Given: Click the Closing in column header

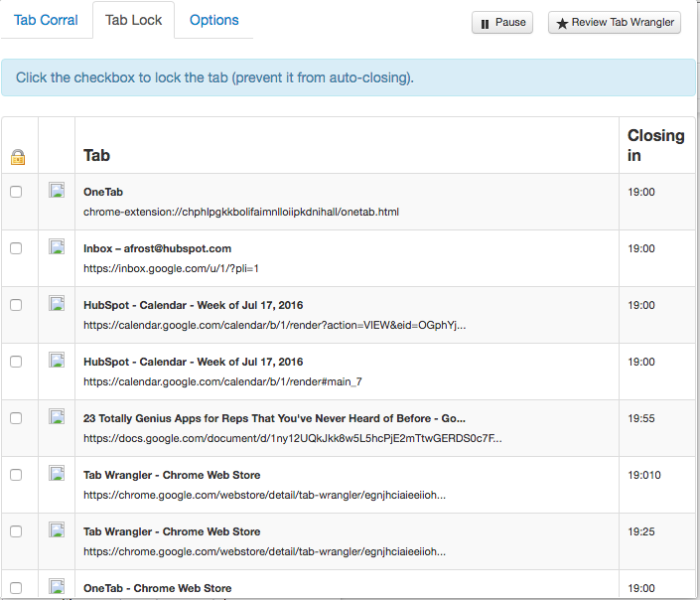Looking at the screenshot, I should pyautogui.click(x=655, y=145).
